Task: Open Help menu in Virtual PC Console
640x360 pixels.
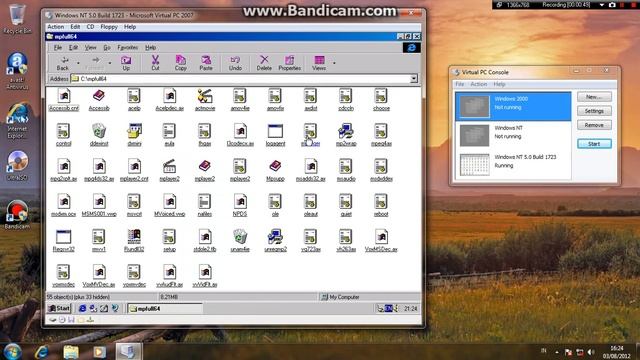Action: click(x=499, y=84)
